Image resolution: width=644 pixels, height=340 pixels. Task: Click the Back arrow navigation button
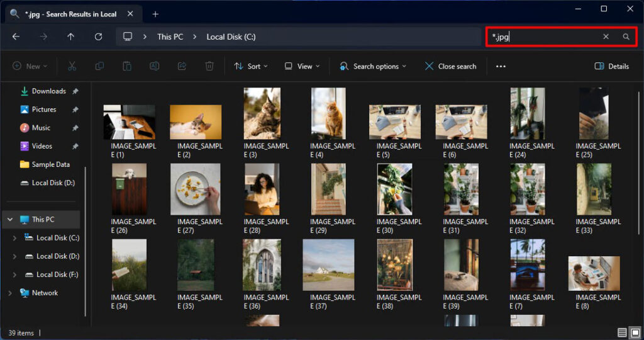pos(16,37)
